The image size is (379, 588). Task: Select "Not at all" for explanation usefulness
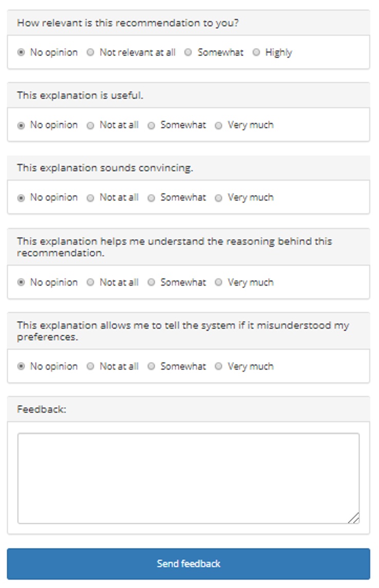tap(90, 124)
